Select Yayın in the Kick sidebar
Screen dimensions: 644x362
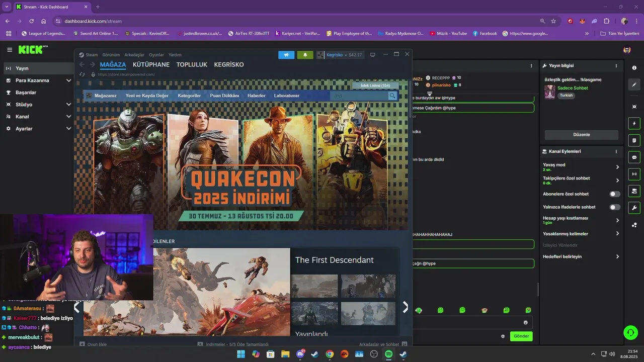pyautogui.click(x=37, y=68)
